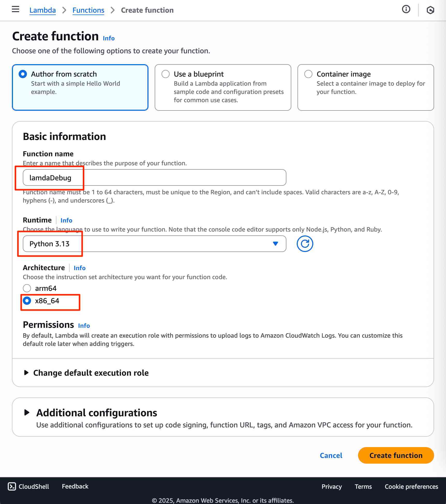Screen dimensions: 446x504
Task: Open the Python 3.13 runtime dropdown
Action: tap(154, 244)
